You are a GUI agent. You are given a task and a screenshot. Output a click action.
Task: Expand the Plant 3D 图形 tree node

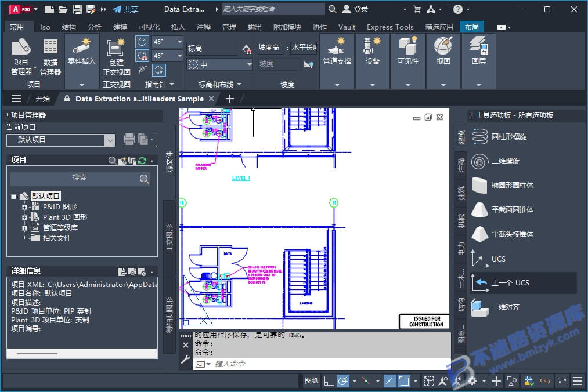pyautogui.click(x=24, y=217)
